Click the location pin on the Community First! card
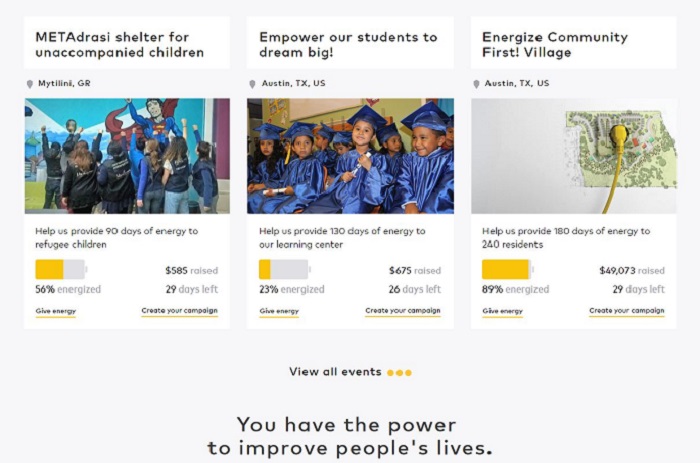Viewport: 700px width, 463px height. click(x=476, y=84)
